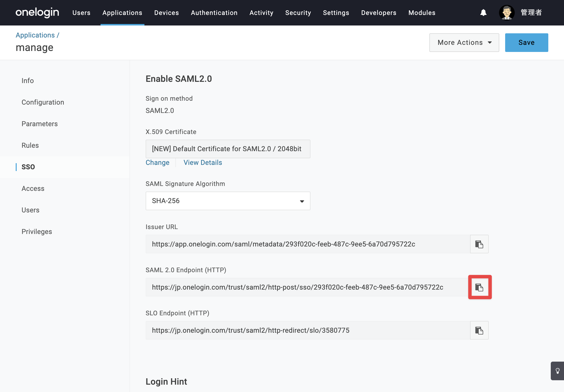This screenshot has width=564, height=392.
Task: Open the Activity menu
Action: pos(261,13)
